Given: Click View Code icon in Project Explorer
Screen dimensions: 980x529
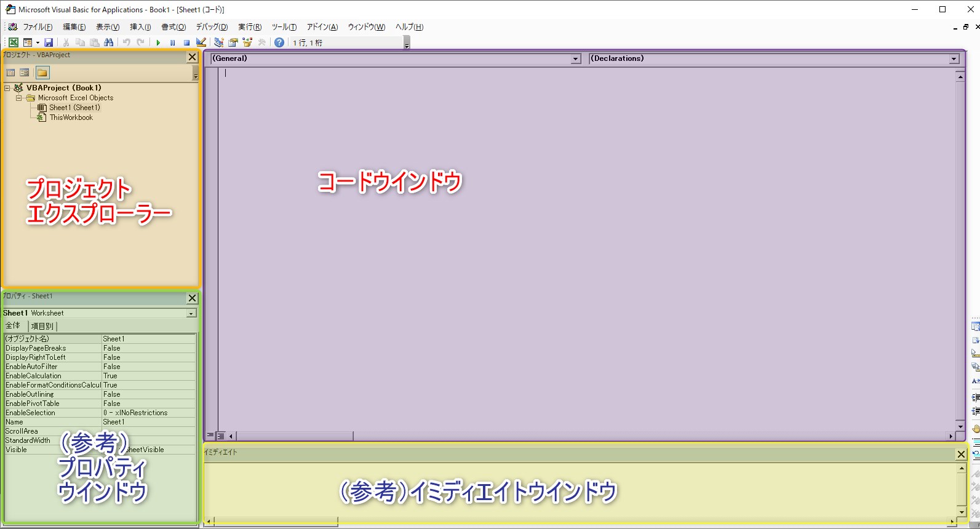Looking at the screenshot, I should 10,73.
